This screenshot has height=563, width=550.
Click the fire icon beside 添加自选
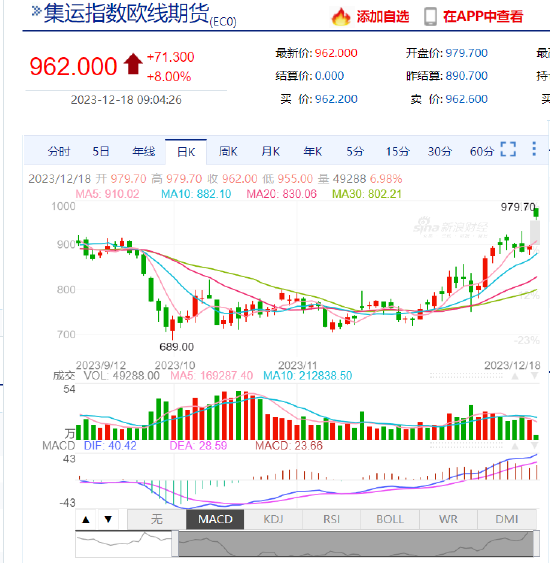click(x=341, y=17)
